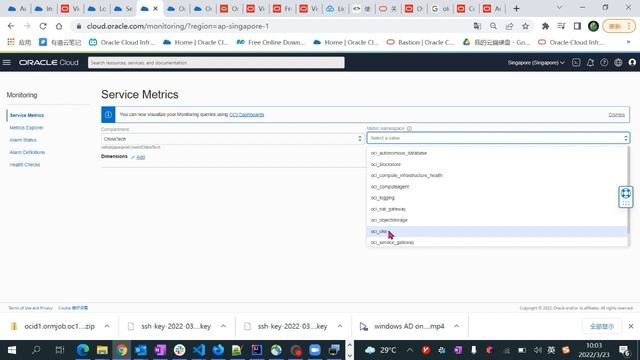Select oci_objectstorage namespace
Viewport: 640px width, 360px height.
497,220
